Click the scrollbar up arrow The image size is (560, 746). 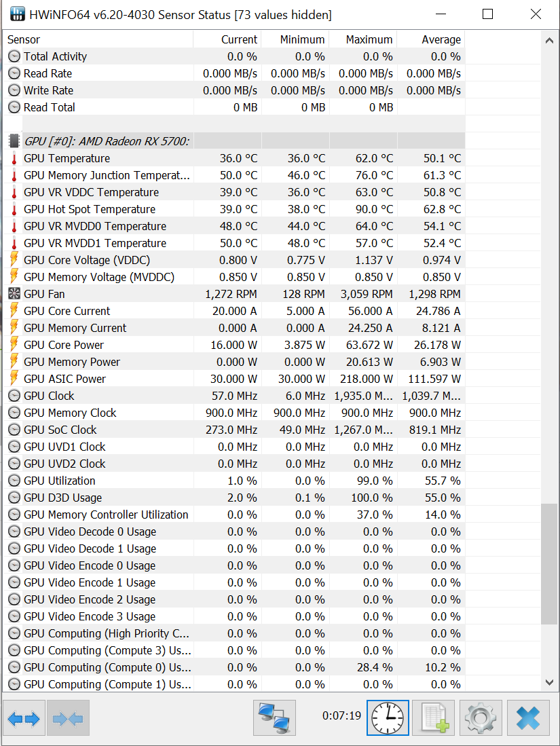coord(549,41)
